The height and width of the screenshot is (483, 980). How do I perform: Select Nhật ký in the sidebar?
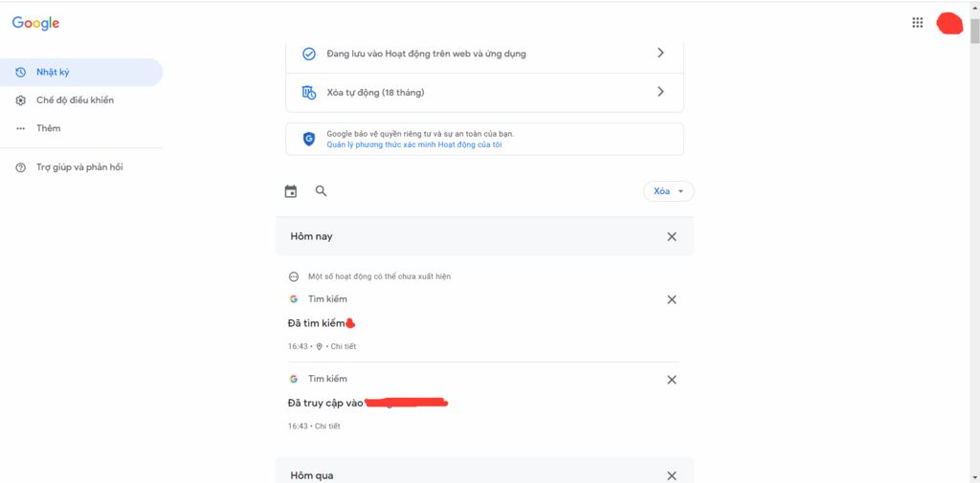tap(81, 72)
